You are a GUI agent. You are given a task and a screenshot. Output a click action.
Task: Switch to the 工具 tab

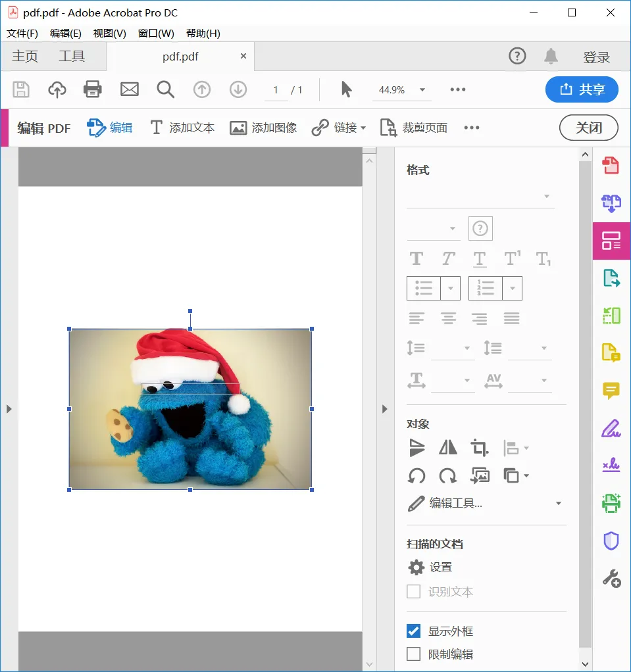(x=72, y=56)
